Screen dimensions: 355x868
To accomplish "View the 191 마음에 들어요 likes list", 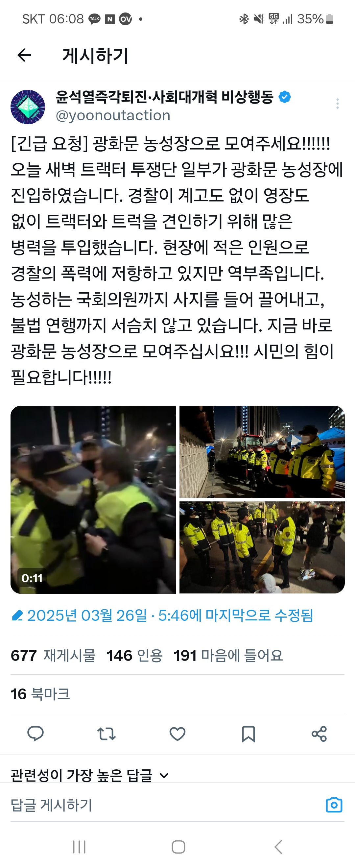I will [x=228, y=655].
